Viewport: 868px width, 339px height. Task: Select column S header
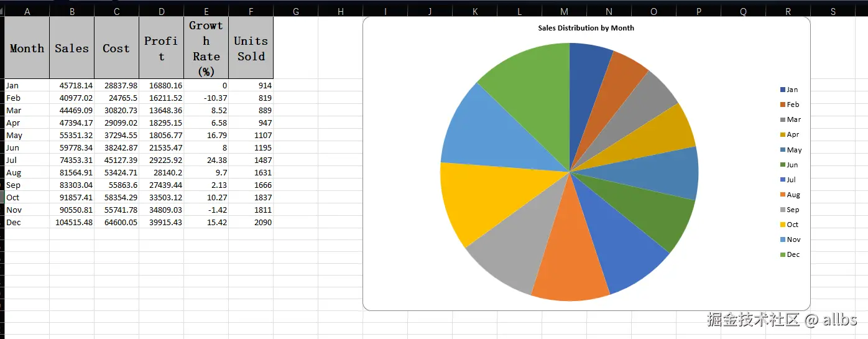click(833, 11)
